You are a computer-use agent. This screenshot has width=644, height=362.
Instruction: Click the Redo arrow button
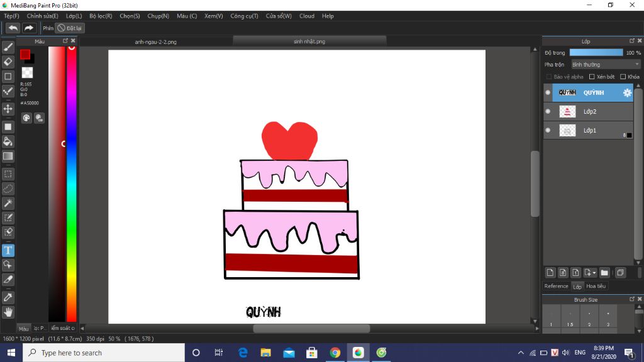point(29,28)
